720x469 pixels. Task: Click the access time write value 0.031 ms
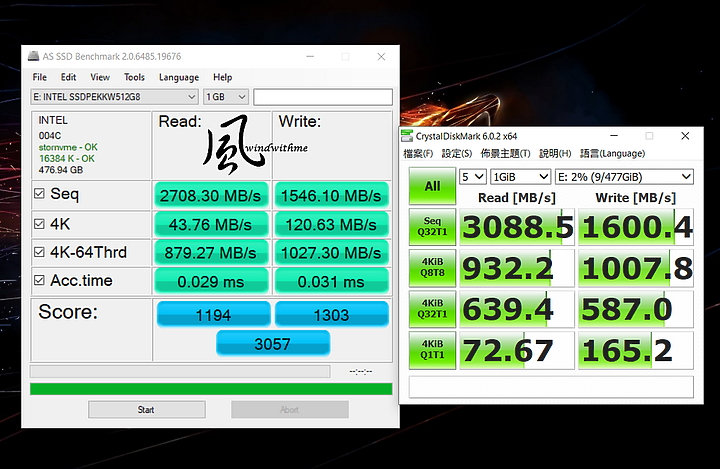coord(332,281)
